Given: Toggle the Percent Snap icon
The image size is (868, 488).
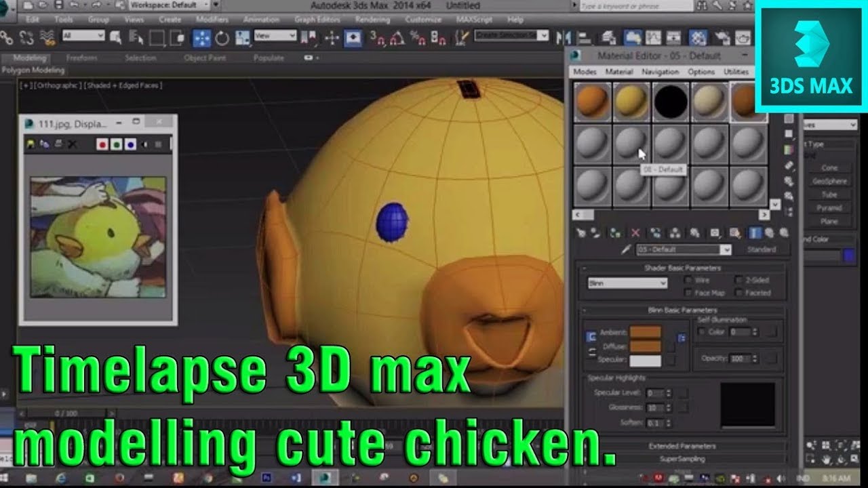Looking at the screenshot, I should [x=417, y=37].
